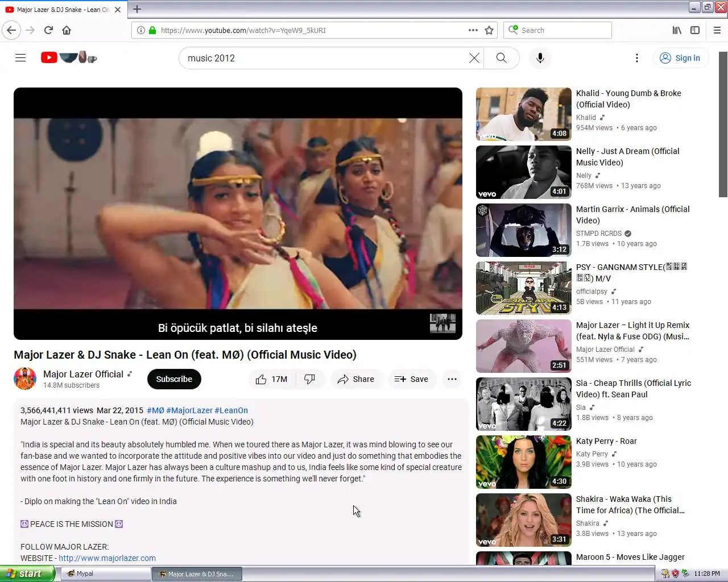728x582 pixels.
Task: Dislike the video with thumbs-down
Action: (310, 379)
